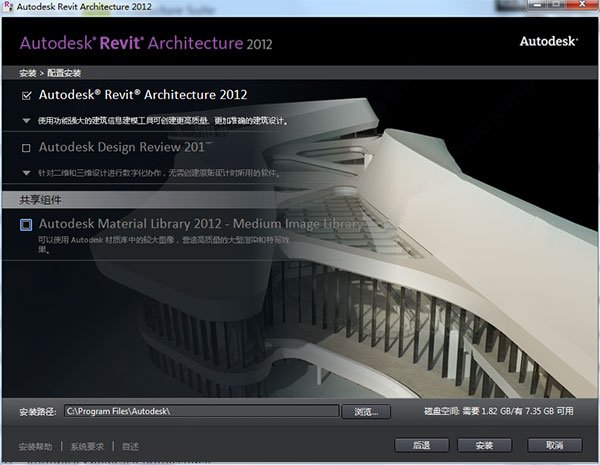Click the 安装路径 label
This screenshot has height=465, width=600.
tap(38, 412)
